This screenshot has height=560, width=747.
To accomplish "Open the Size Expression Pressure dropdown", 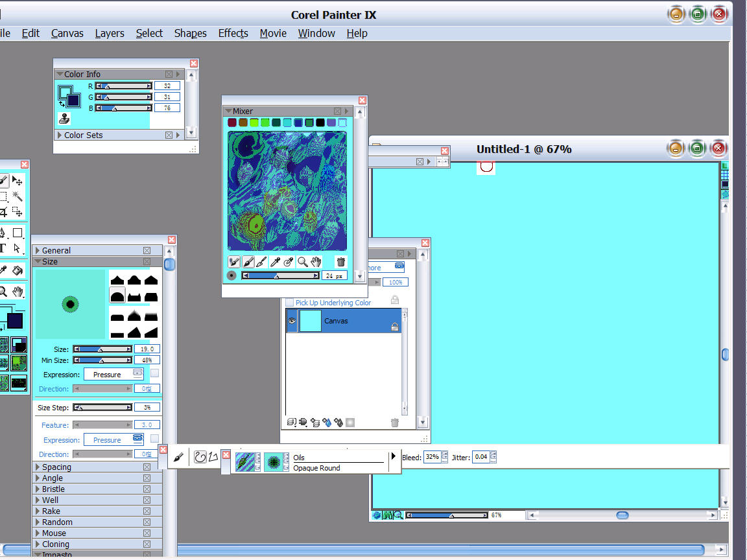I will (114, 374).
